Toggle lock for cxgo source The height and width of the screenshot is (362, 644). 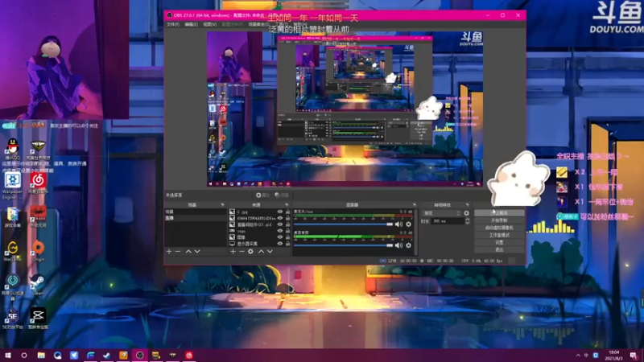[287, 231]
